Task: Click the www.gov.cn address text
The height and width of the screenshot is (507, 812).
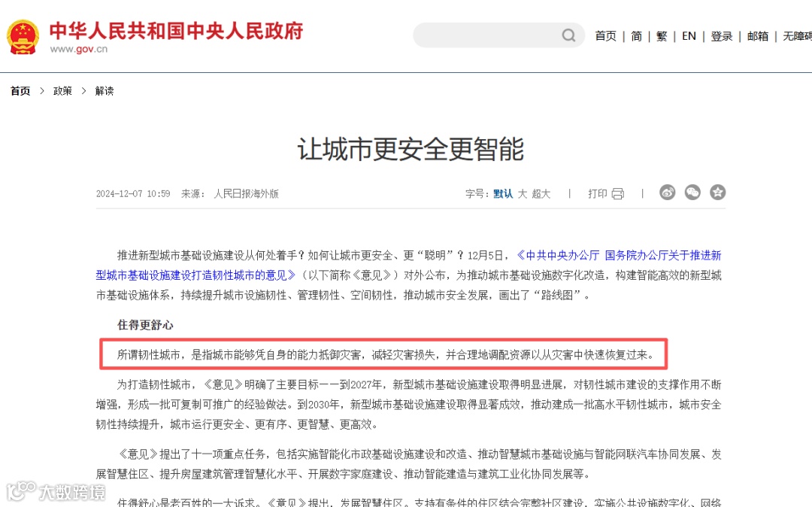Action: click(x=79, y=49)
